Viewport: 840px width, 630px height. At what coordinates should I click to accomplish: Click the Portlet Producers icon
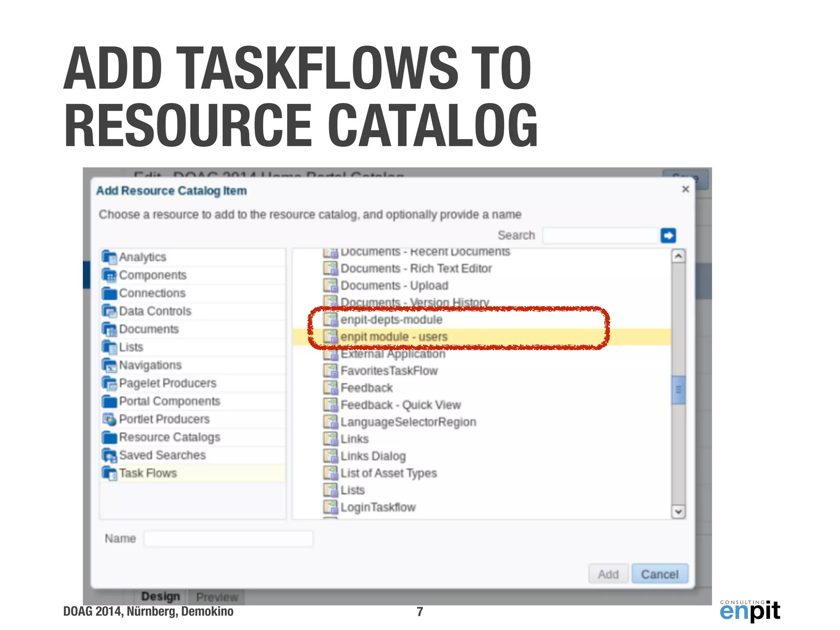109,419
